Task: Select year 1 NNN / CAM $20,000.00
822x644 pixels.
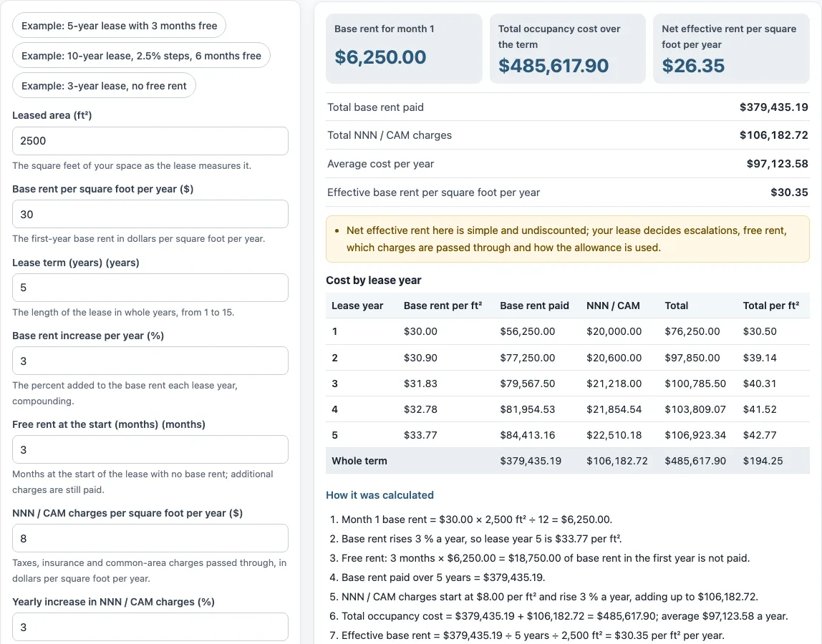Action: 614,331
